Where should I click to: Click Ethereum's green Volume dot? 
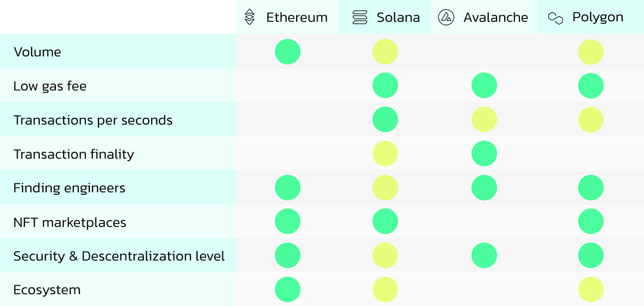coord(288,52)
